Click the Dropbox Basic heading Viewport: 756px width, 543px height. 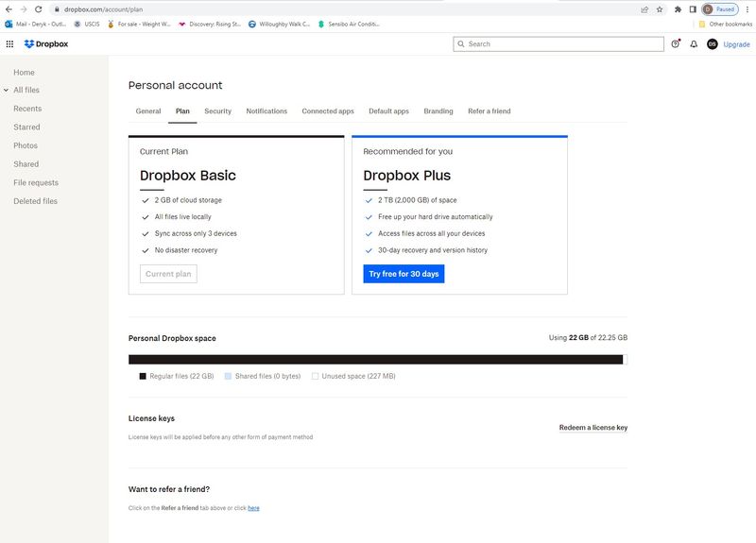[x=187, y=176]
